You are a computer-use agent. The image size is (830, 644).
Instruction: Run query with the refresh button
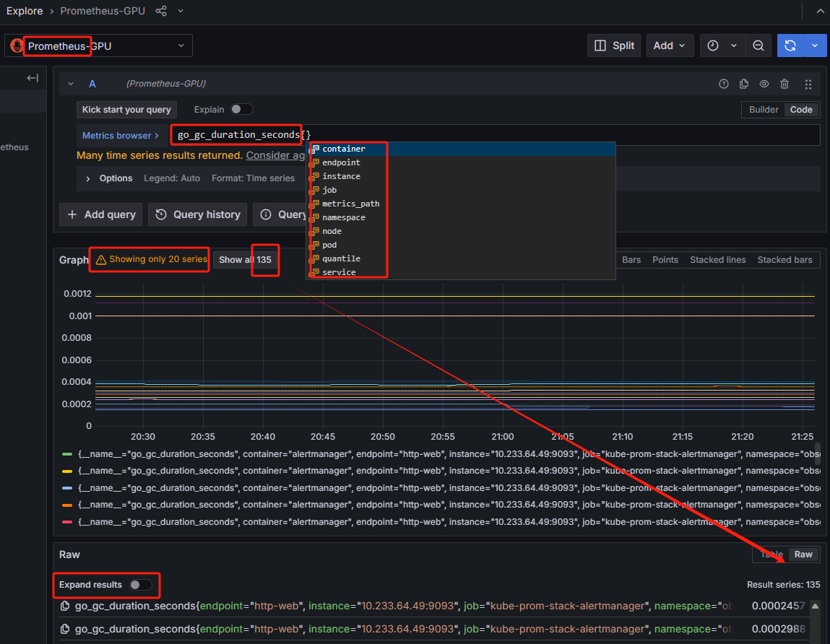pos(790,45)
